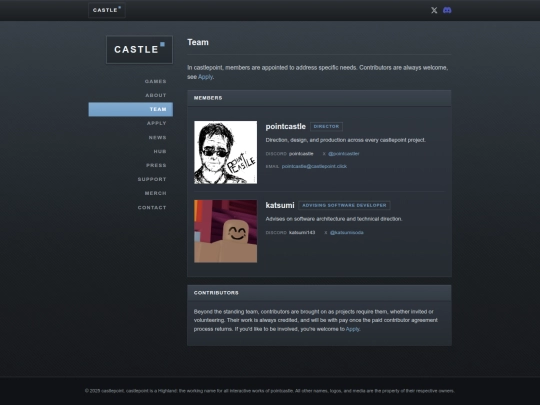Select the highlighted Team sidebar item
The width and height of the screenshot is (540, 405).
(131, 109)
